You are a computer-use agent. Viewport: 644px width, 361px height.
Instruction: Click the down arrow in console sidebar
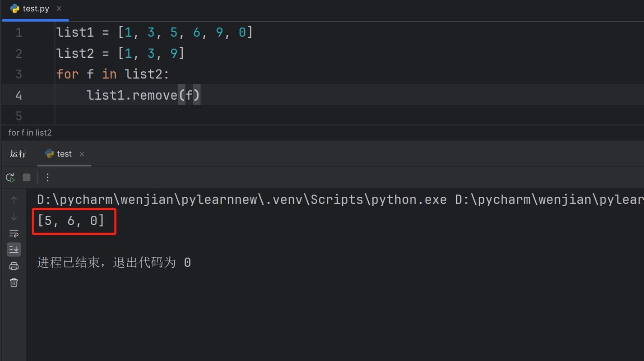point(14,217)
